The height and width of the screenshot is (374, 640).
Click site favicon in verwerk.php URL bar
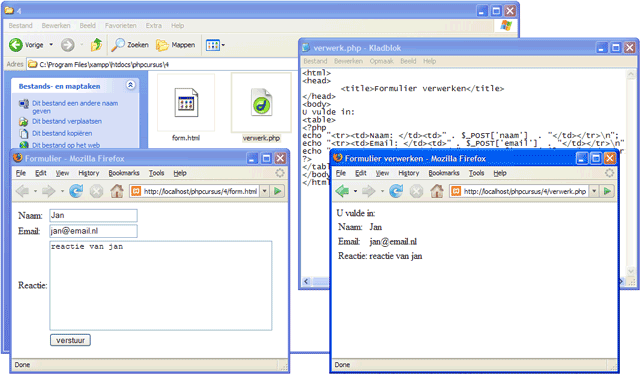click(456, 191)
